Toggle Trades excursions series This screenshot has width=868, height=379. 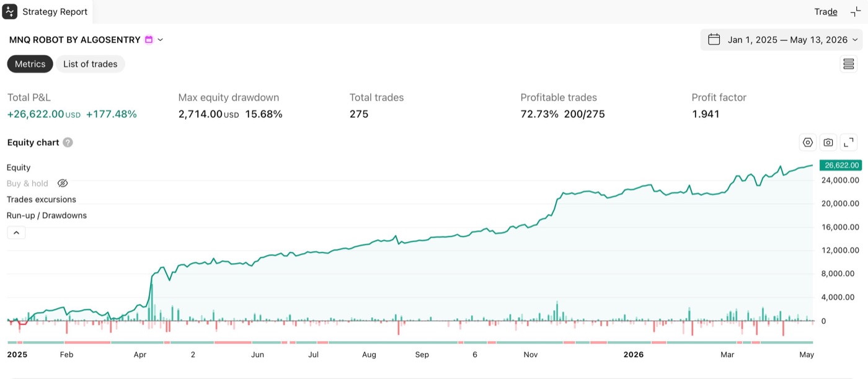pyautogui.click(x=42, y=200)
